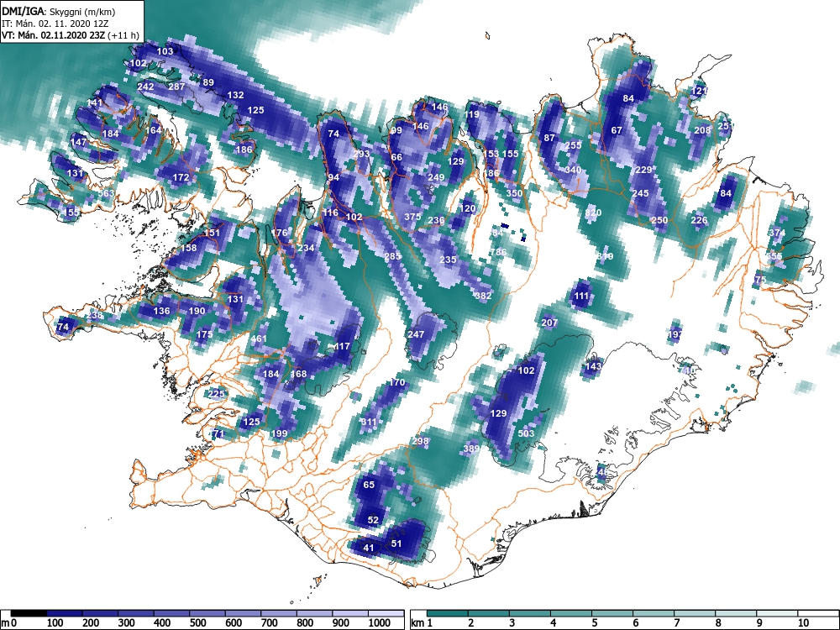Click the dark teal 1–2 km legend swatch
The height and width of the screenshot is (630, 840).
pos(448,613)
